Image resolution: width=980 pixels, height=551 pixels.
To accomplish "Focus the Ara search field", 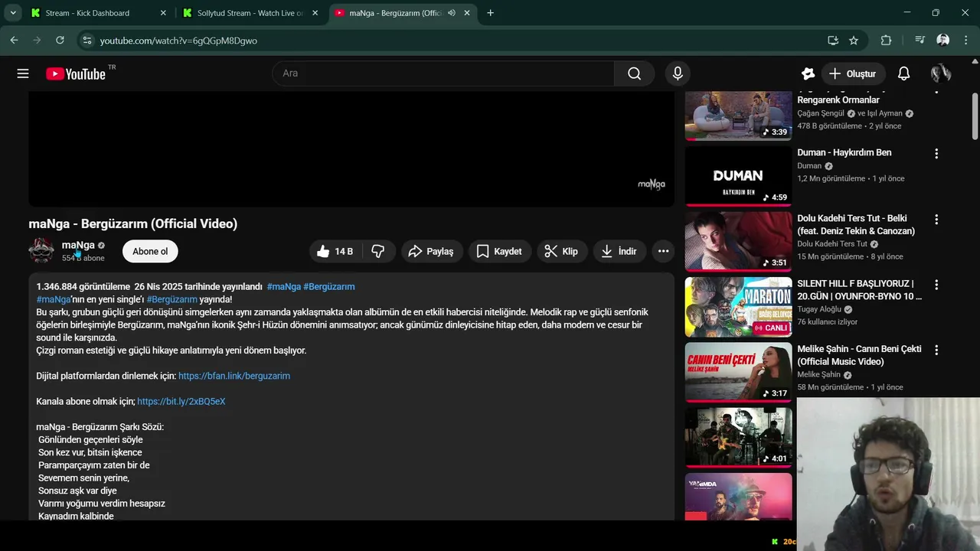I will (x=444, y=73).
